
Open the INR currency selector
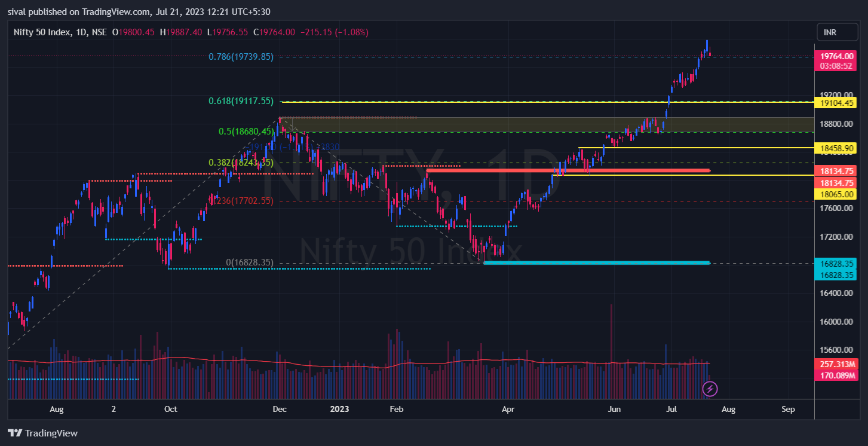(836, 32)
